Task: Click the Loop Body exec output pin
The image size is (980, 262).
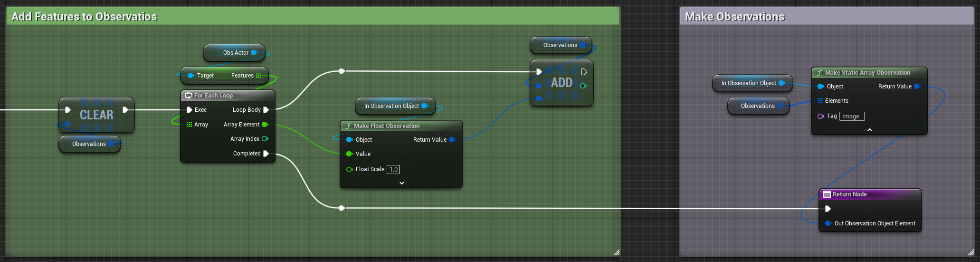Action: [x=266, y=110]
